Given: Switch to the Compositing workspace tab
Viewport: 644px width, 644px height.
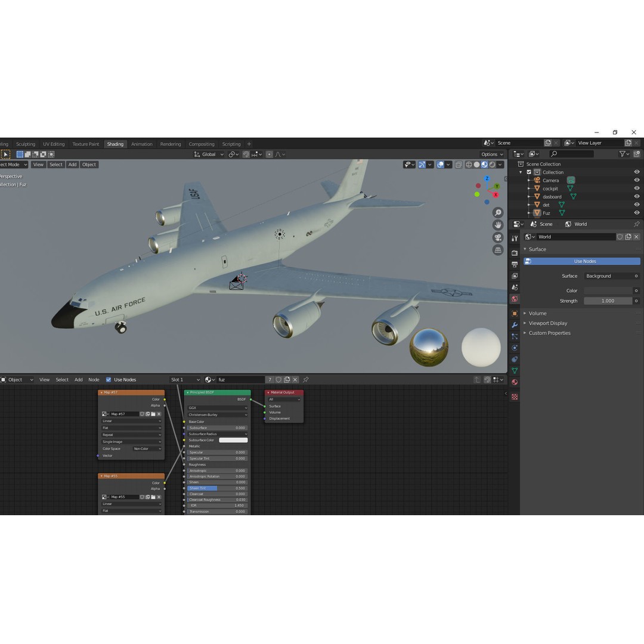Looking at the screenshot, I should (202, 144).
